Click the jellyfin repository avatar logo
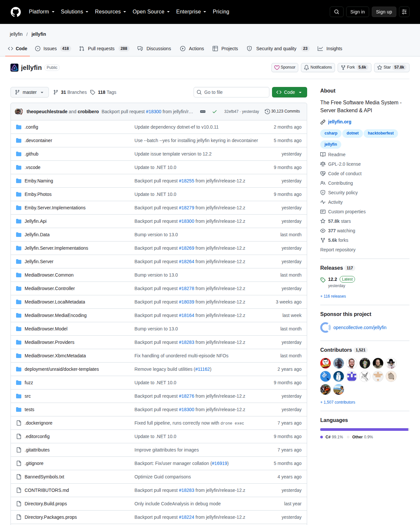 tap(14, 68)
